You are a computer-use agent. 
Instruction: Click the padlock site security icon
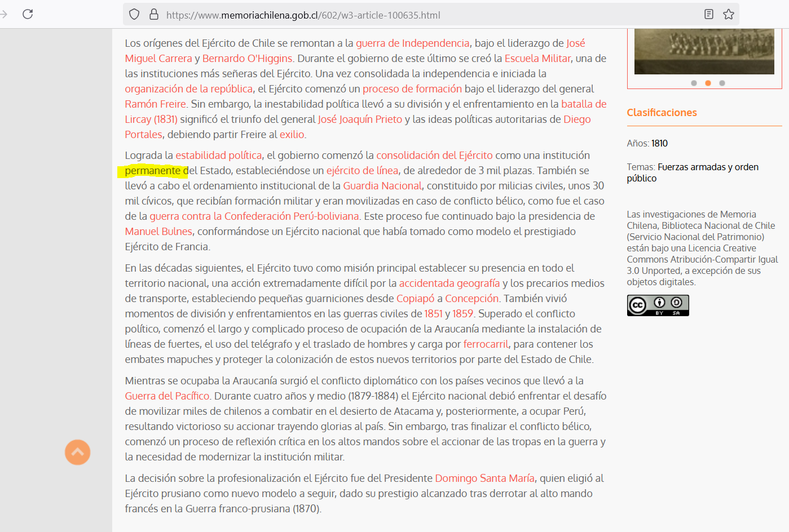tap(154, 14)
